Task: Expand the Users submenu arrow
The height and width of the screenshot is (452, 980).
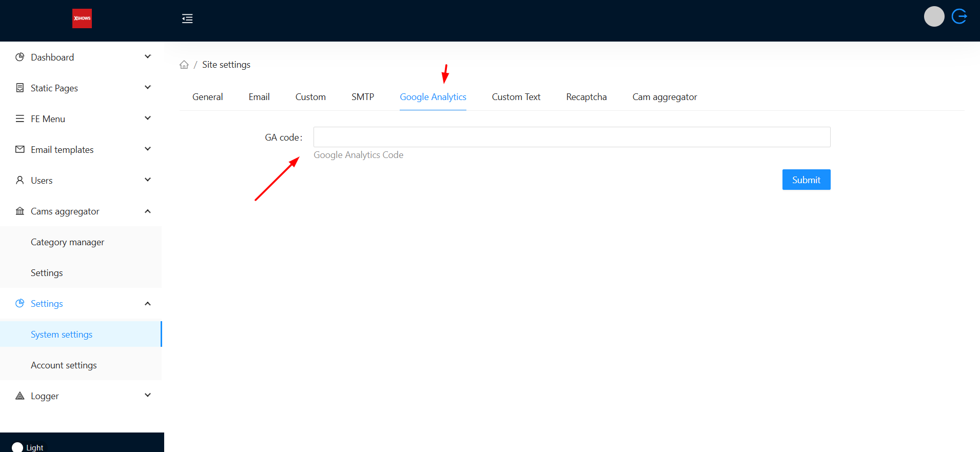Action: pyautogui.click(x=148, y=180)
